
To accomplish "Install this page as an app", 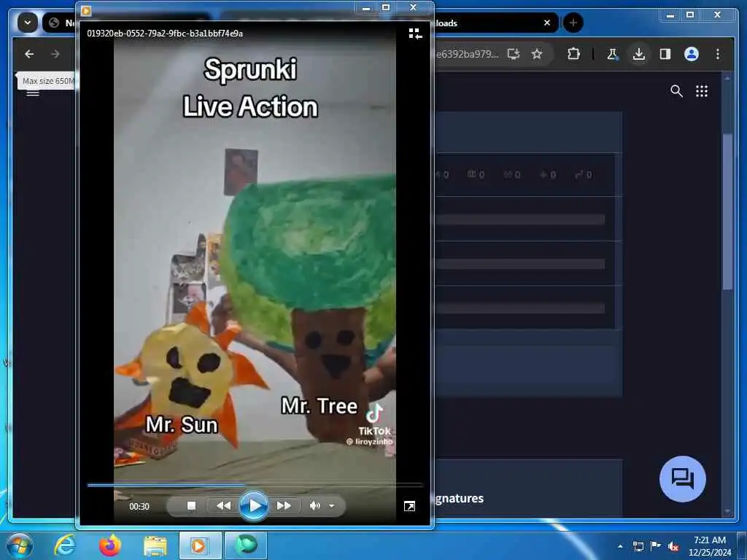I will coord(514,54).
